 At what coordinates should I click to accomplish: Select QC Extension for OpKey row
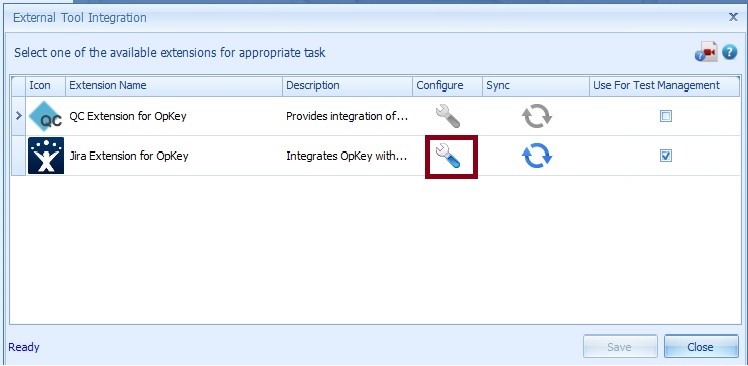(376, 116)
